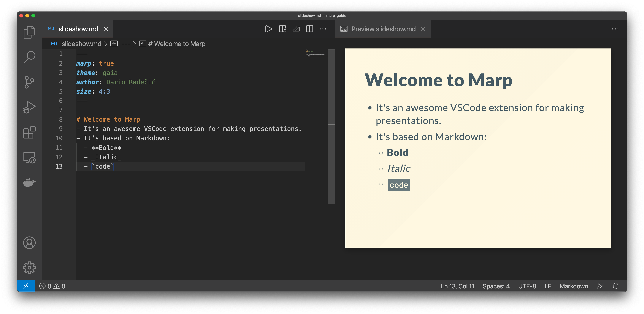Open the Remote Explorer icon
644x314 pixels.
[x=29, y=157]
